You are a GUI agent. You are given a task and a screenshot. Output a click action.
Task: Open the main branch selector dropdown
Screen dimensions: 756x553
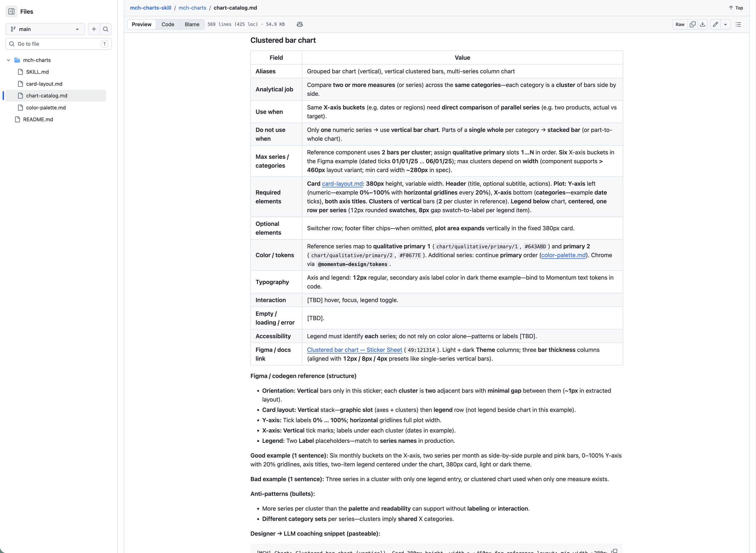pos(45,29)
